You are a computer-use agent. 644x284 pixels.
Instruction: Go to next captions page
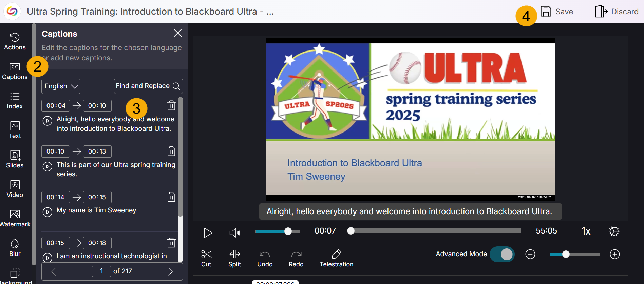170,271
